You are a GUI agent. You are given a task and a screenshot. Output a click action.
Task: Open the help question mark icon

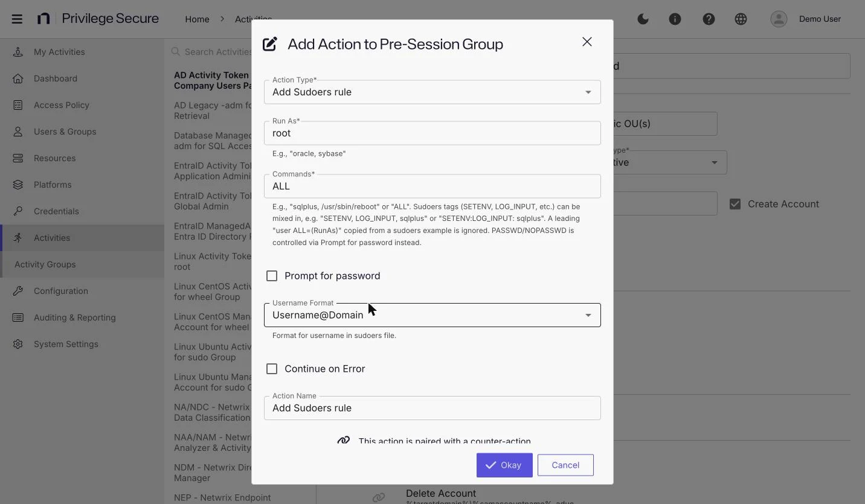point(709,19)
